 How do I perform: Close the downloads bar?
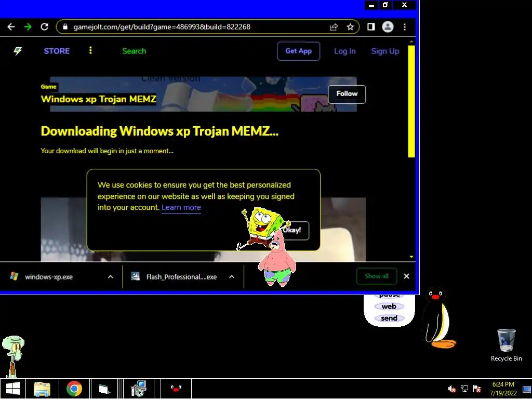click(406, 276)
